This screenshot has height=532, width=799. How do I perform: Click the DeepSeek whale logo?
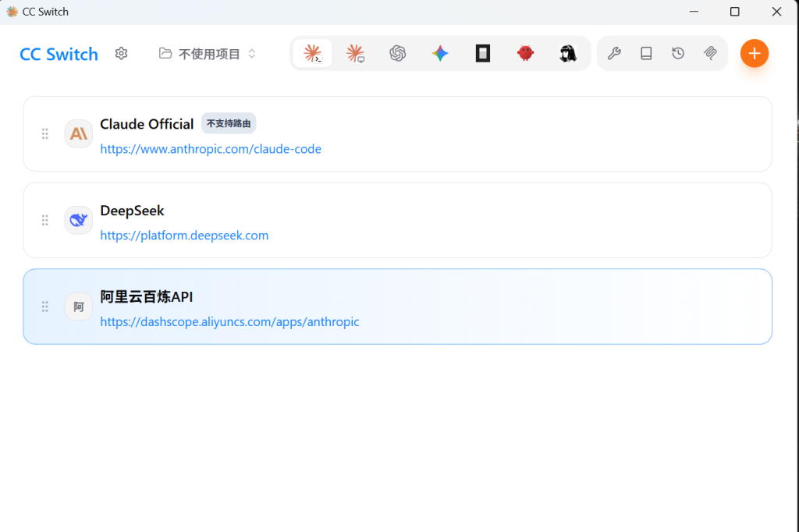79,220
